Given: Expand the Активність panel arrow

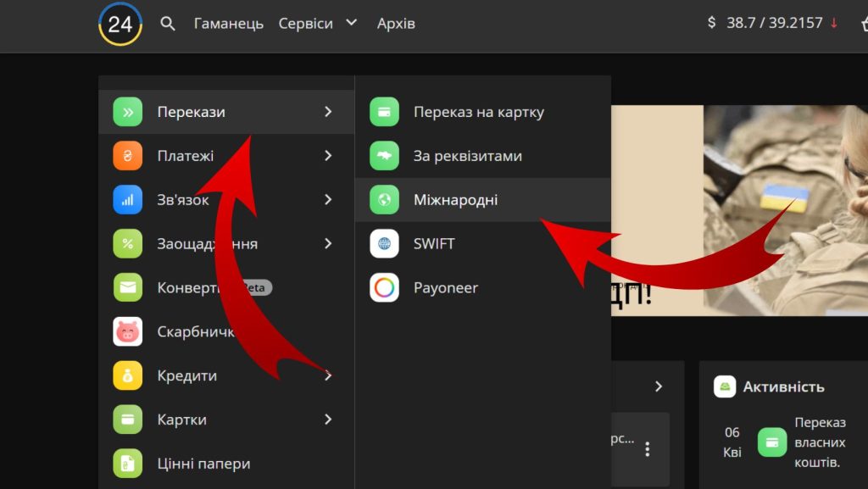Looking at the screenshot, I should tap(659, 386).
